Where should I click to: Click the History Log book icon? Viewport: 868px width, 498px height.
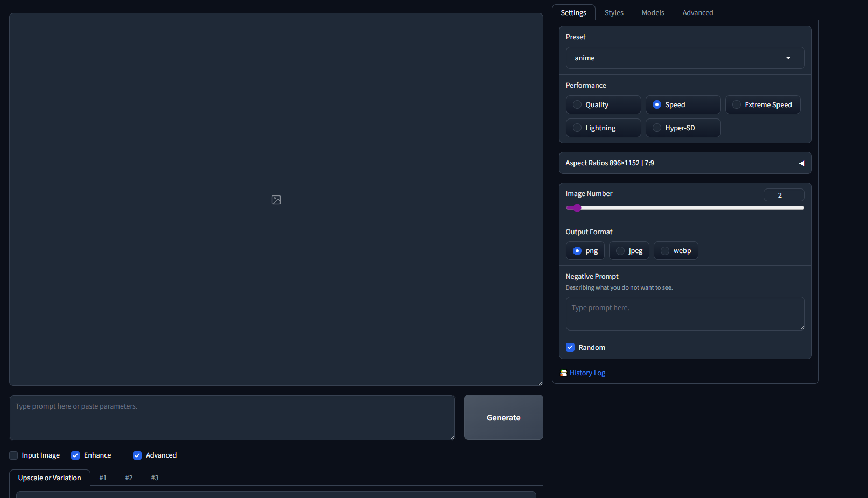pyautogui.click(x=563, y=373)
